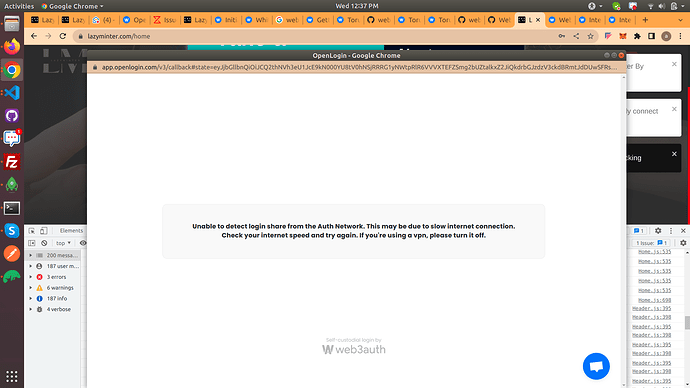Open the battery menu in system tray
The width and height of the screenshot is (690, 388).
point(675,6)
